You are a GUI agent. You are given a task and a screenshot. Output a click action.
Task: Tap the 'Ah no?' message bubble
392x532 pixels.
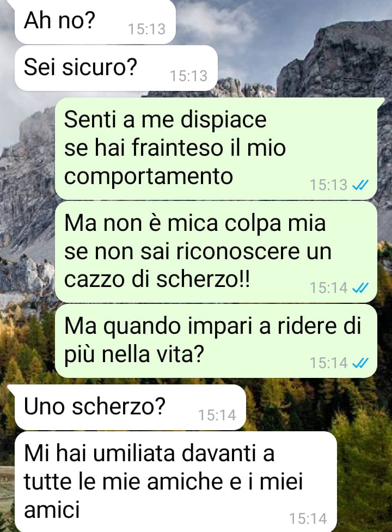tap(95, 21)
